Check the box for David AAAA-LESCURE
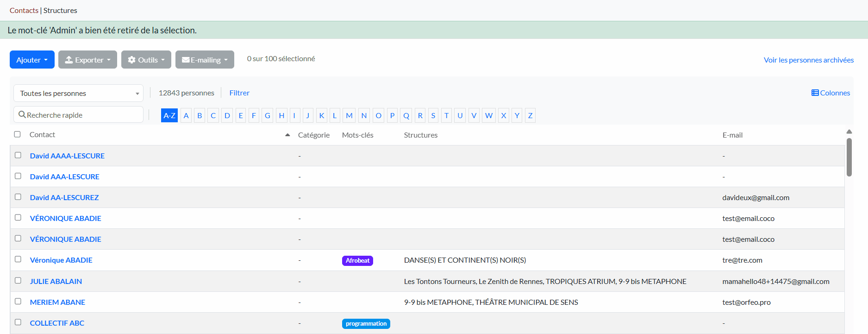 point(18,155)
